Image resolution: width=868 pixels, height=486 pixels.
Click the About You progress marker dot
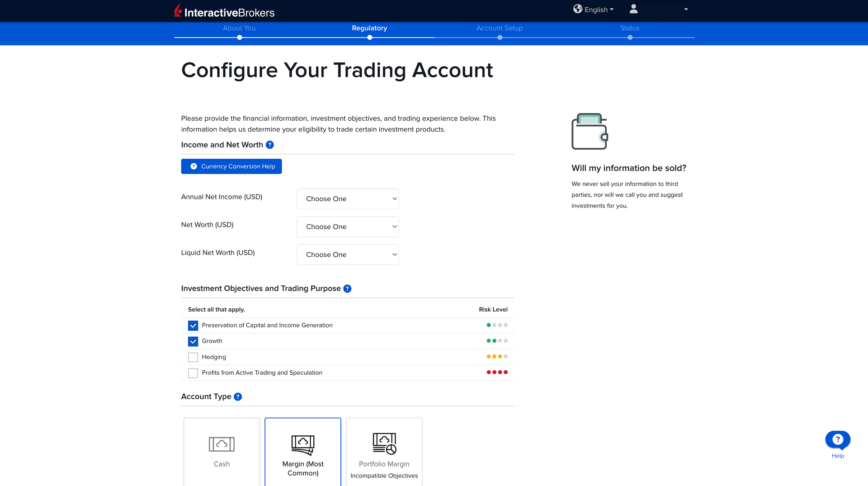(240, 38)
